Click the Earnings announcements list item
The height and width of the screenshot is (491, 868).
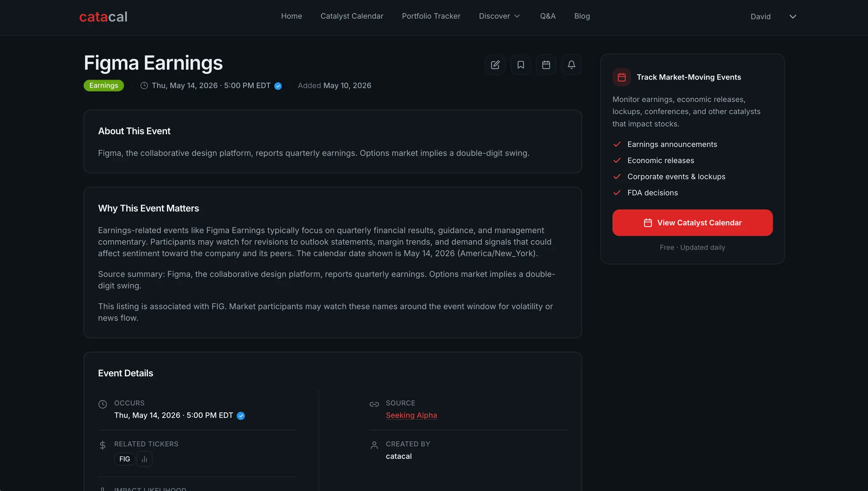tap(672, 144)
